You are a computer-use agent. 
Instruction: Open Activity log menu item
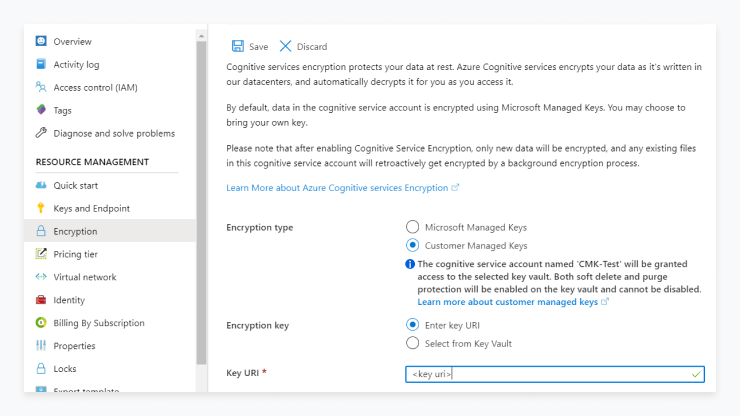point(76,64)
